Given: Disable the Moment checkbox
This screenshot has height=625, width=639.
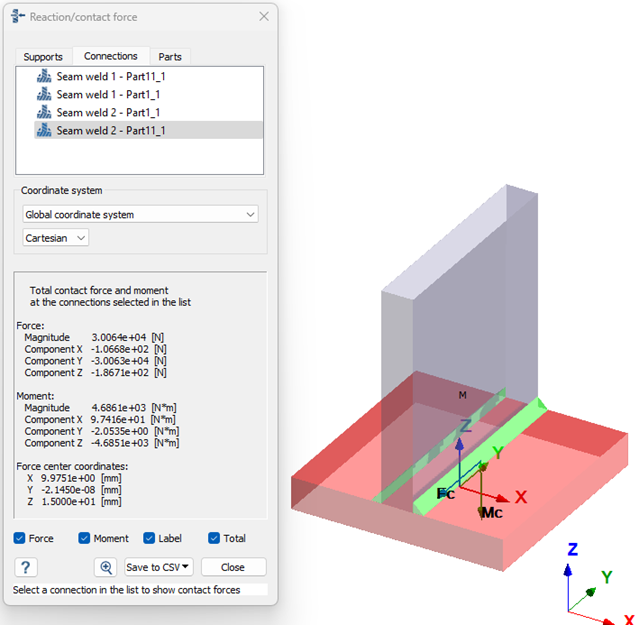Looking at the screenshot, I should tap(84, 538).
